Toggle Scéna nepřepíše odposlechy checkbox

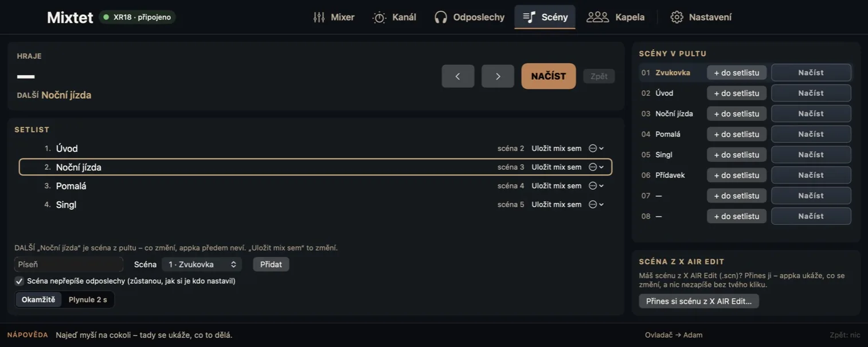(19, 281)
